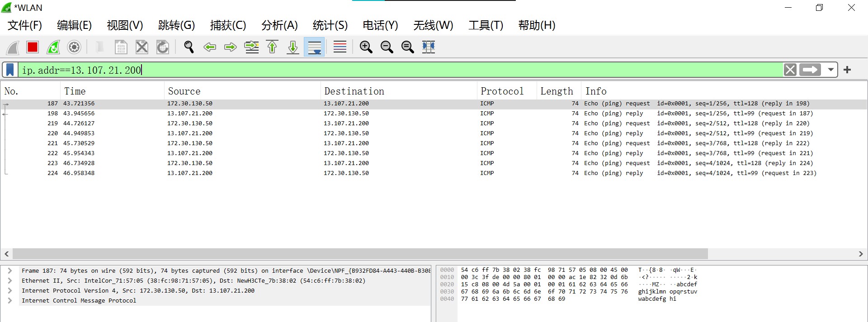This screenshot has width=868, height=322.
Task: Select packet 223 in the list
Action: [434, 163]
